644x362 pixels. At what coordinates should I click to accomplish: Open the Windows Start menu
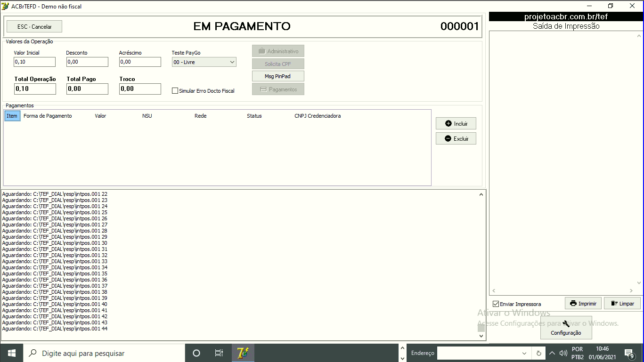[11, 353]
